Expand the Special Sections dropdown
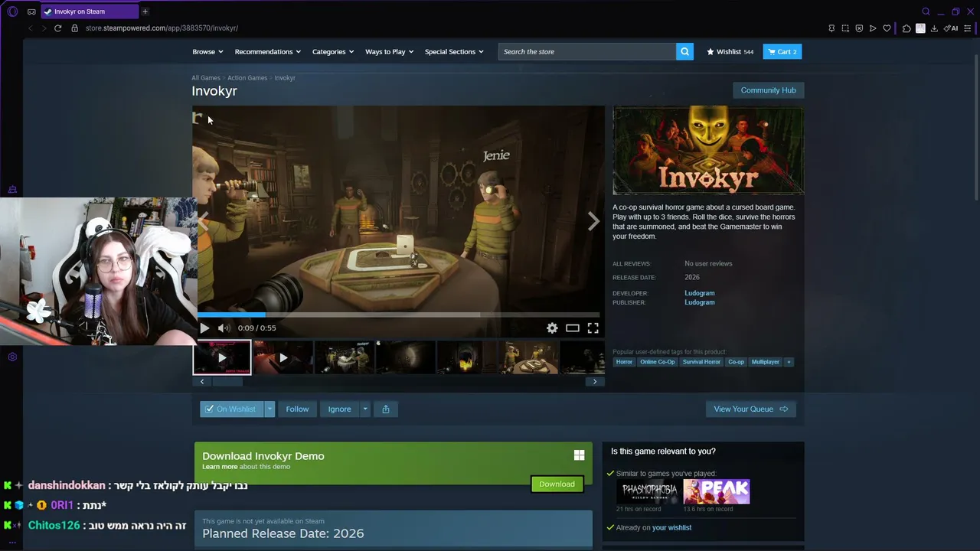The height and width of the screenshot is (551, 980). coord(454,51)
